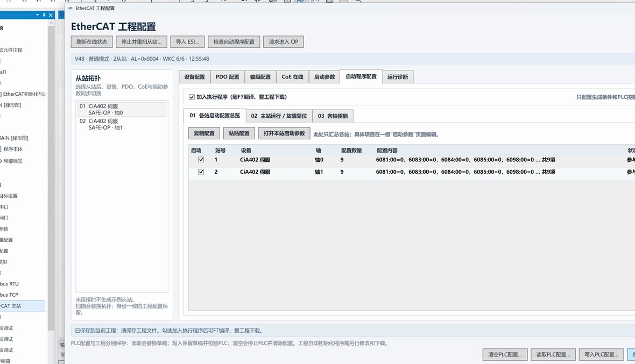
Task: Go to the 轴组配置 tab
Action: (x=260, y=77)
